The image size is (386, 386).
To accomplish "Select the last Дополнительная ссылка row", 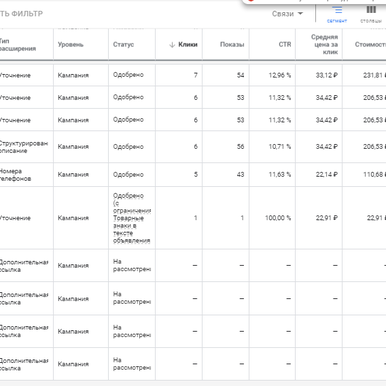I will [x=193, y=364].
